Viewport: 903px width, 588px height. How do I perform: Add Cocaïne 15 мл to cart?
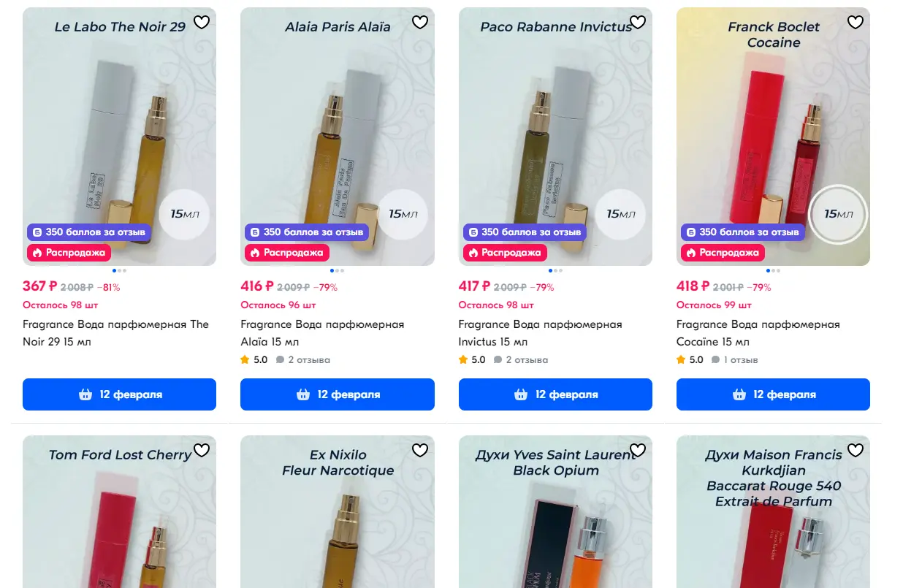pyautogui.click(x=773, y=394)
